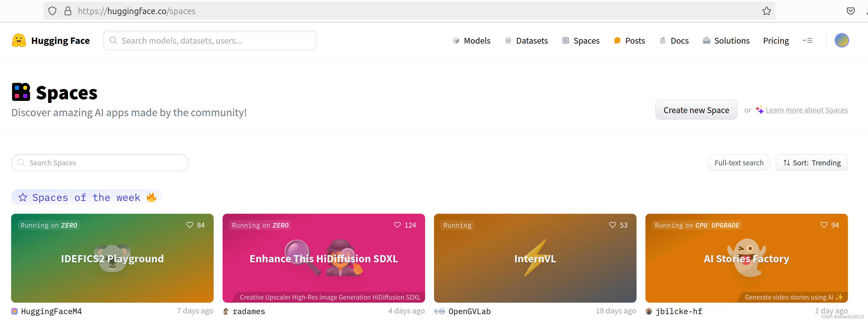Follow Learn more about Spaces link

click(806, 110)
